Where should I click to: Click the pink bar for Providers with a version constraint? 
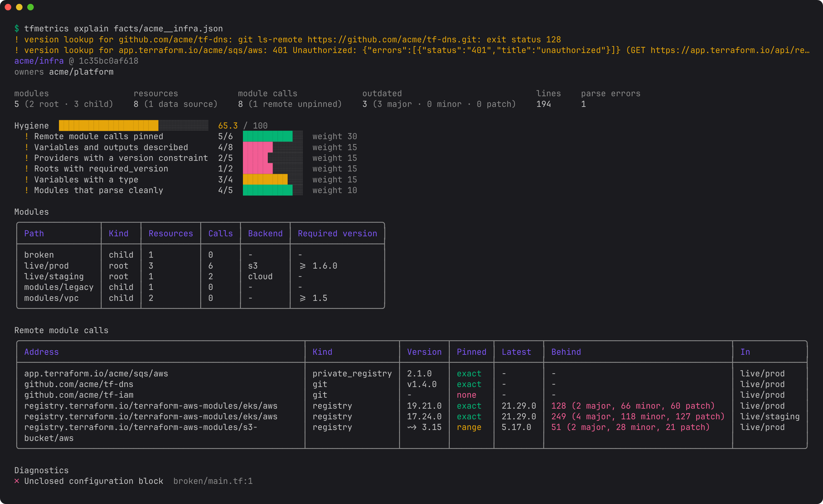tap(255, 158)
